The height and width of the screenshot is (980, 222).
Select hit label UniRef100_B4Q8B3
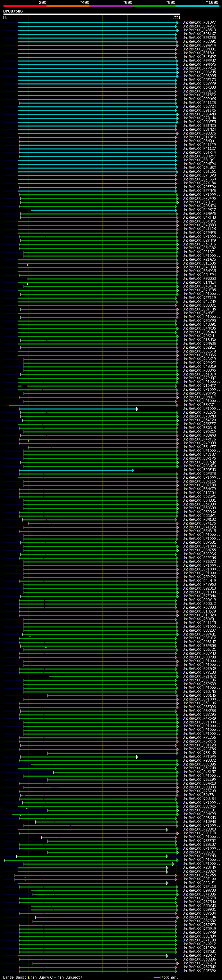coord(199,225)
